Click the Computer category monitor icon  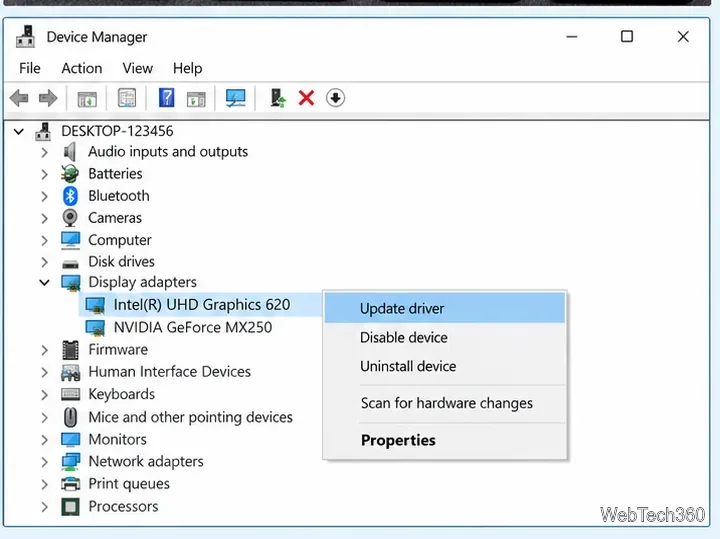70,240
